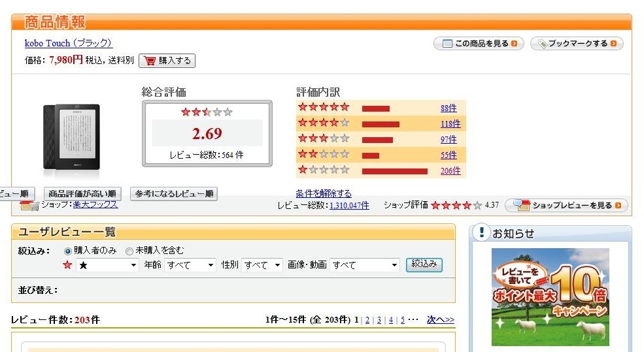This screenshot has height=352, width=644.
Task: Click the 10倍 point campaign banner
Action: [x=551, y=297]
